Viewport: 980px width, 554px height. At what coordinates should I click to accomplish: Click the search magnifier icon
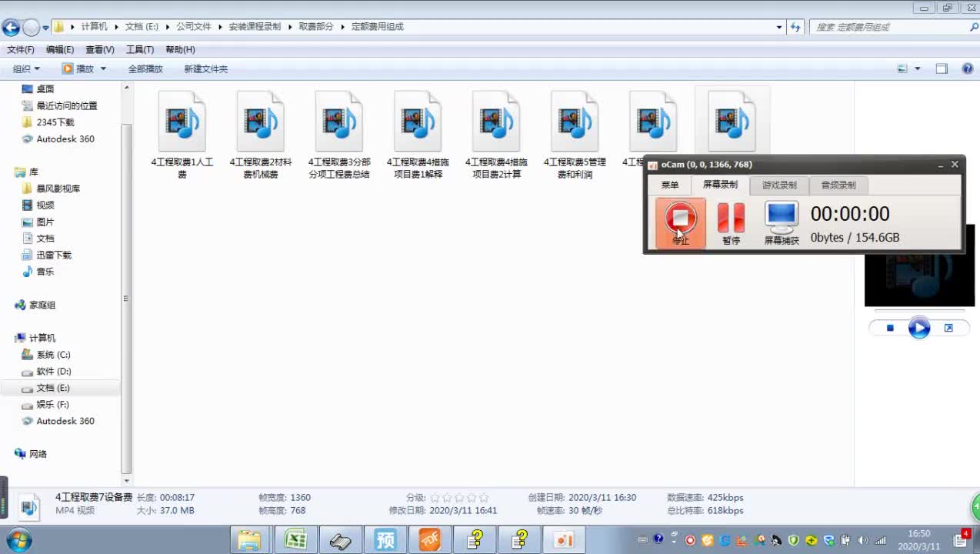(x=974, y=27)
